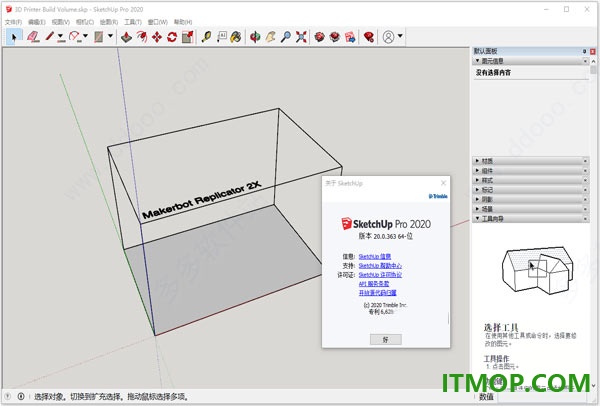Open the SketchUp 信息 link
This screenshot has height=406, width=600.
(x=375, y=256)
